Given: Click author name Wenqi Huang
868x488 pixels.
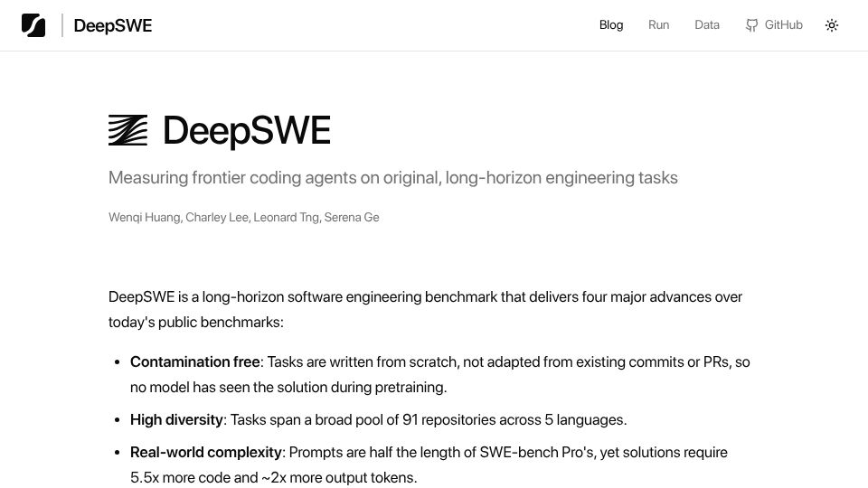Looking at the screenshot, I should pos(145,218).
